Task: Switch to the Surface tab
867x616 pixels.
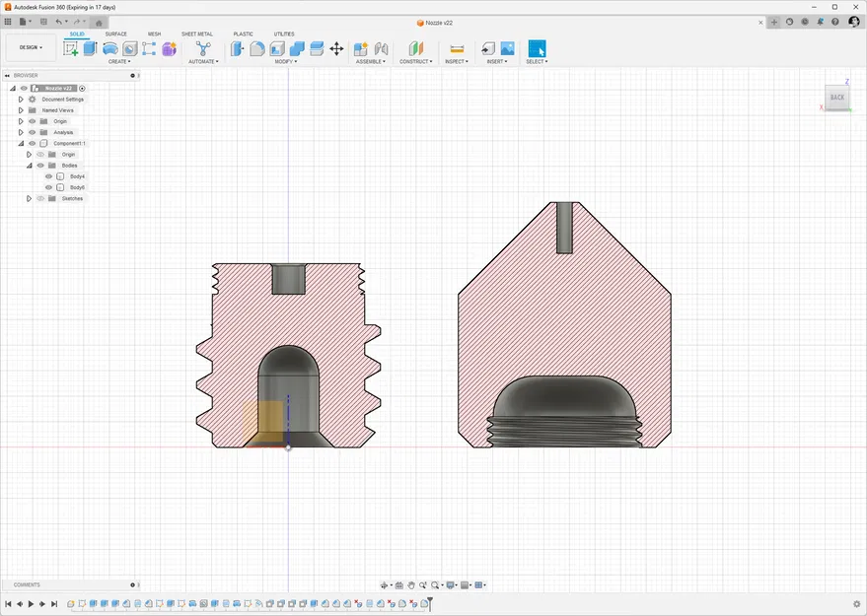Action: click(x=115, y=34)
